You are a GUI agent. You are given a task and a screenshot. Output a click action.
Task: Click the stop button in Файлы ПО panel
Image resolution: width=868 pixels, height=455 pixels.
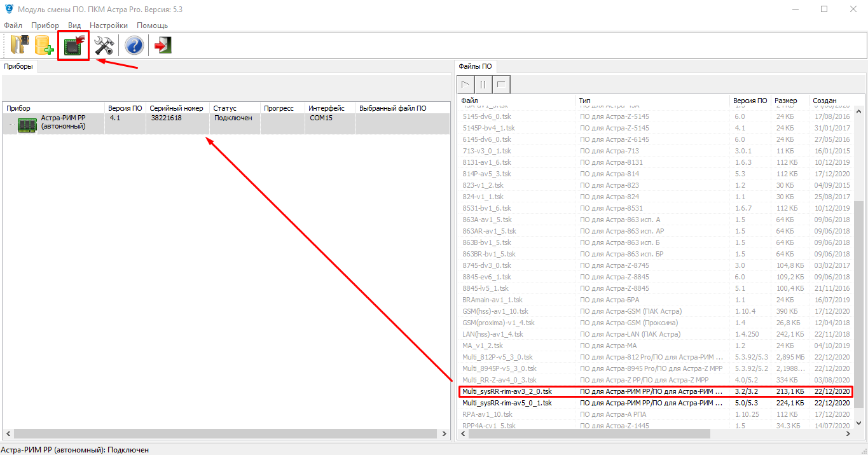pos(501,84)
